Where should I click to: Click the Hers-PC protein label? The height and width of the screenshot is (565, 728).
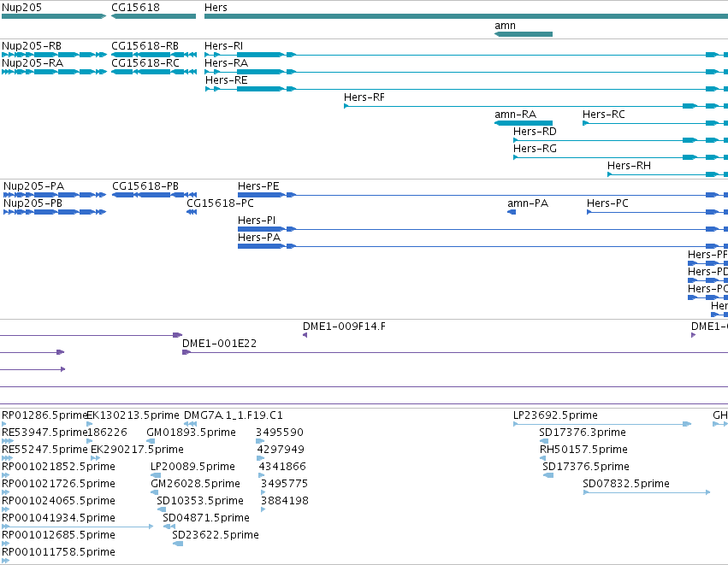pyautogui.click(x=607, y=203)
